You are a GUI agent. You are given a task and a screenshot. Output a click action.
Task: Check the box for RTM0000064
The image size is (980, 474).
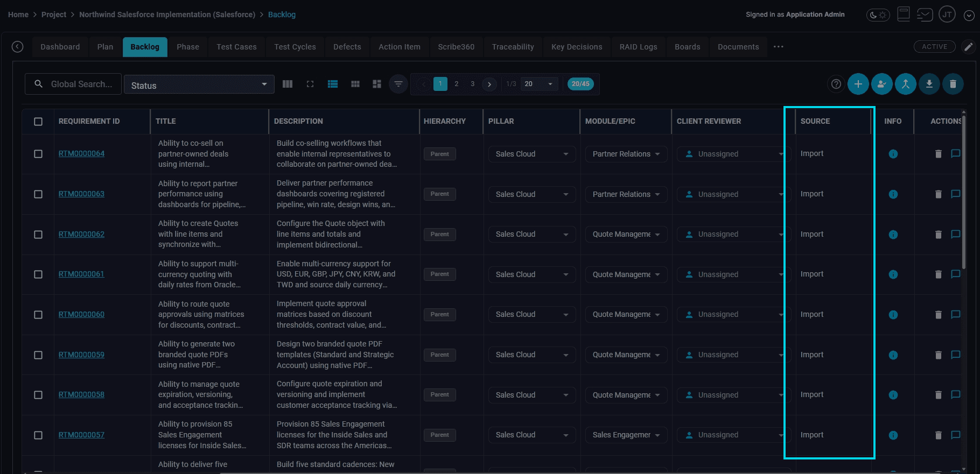[38, 154]
